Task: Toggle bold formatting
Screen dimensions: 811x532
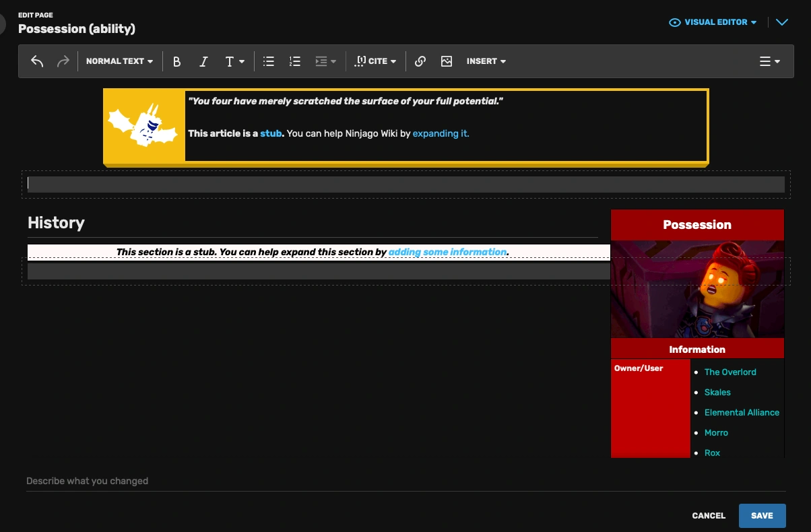Action: point(177,61)
